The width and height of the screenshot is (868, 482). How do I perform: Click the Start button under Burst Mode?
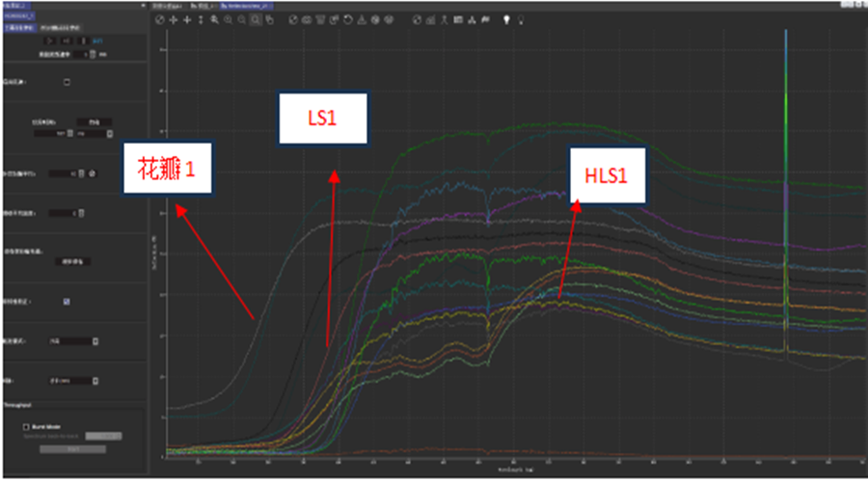coord(72,448)
